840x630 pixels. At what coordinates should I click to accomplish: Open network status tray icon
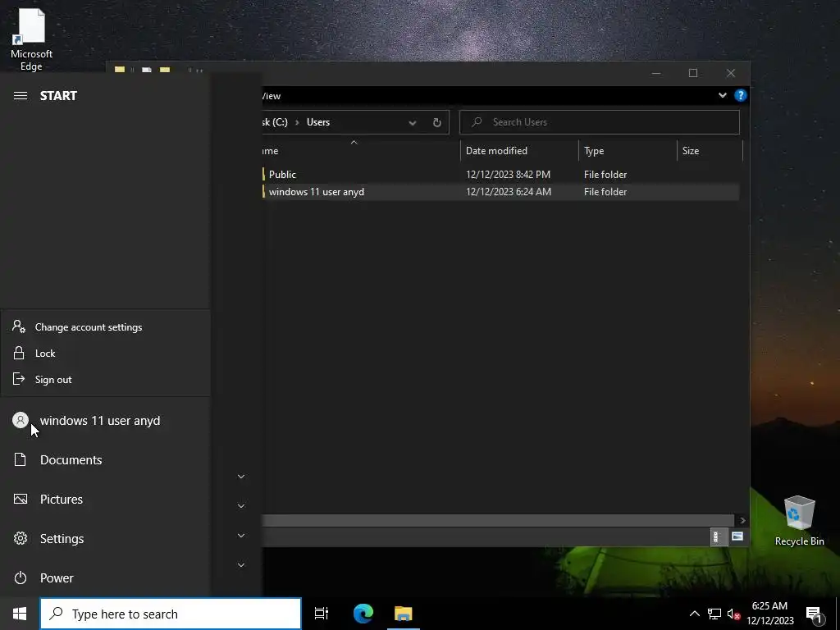pos(714,614)
